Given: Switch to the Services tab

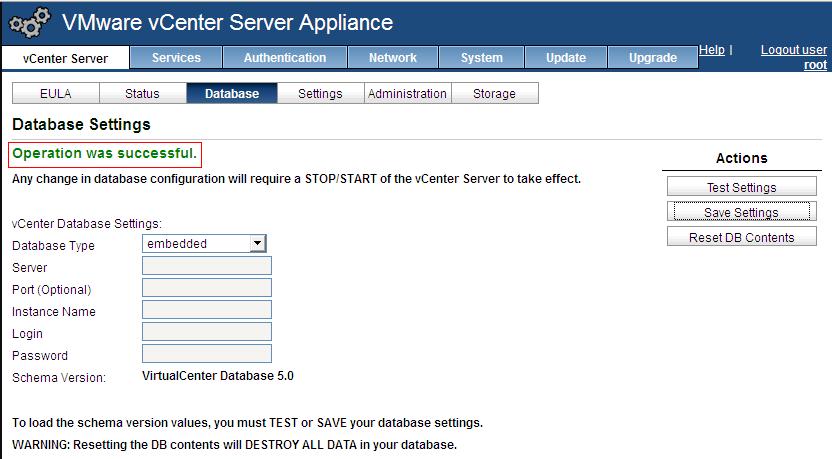Looking at the screenshot, I should (x=176, y=57).
